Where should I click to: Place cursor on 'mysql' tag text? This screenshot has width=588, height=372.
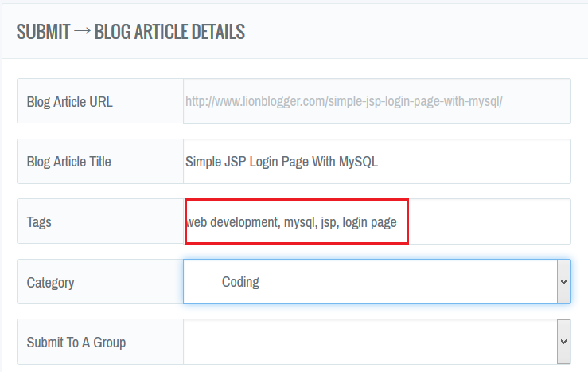[x=298, y=222]
